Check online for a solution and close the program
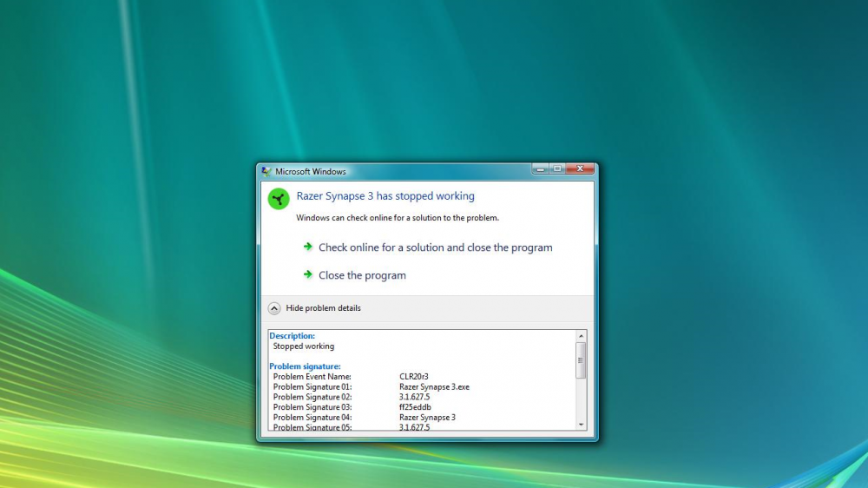Viewport: 868px width, 488px height. tap(435, 247)
